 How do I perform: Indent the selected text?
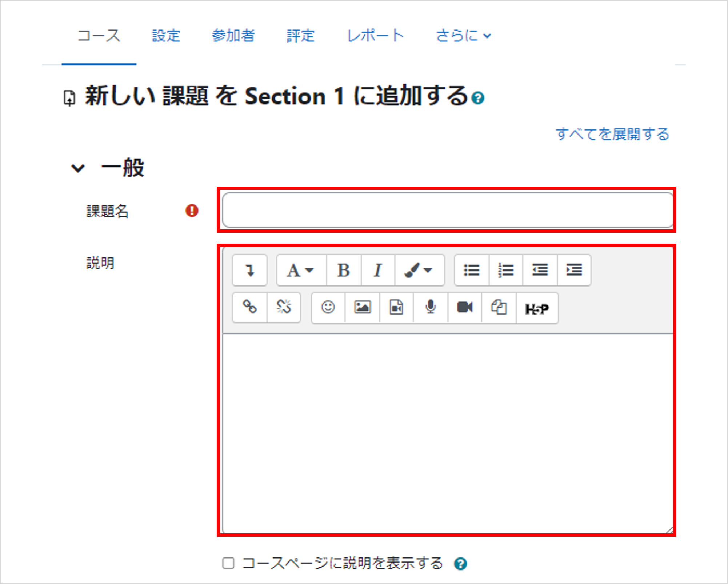point(574,270)
